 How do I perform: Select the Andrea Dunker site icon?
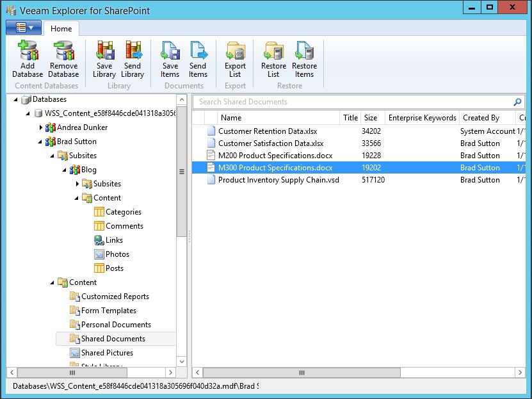pos(51,127)
